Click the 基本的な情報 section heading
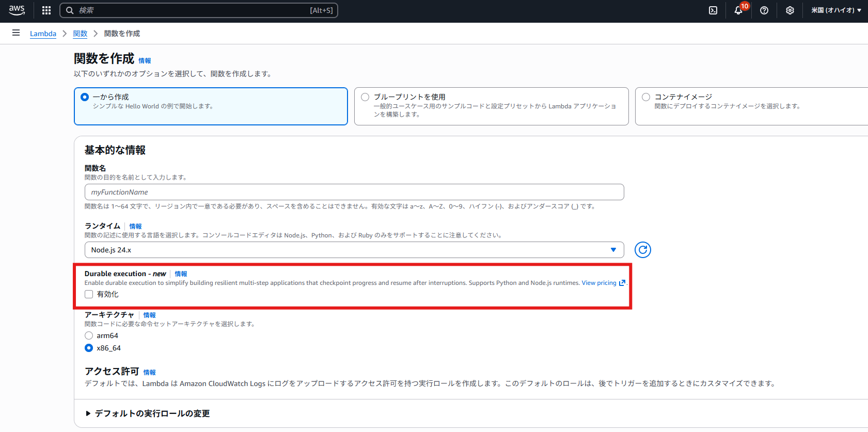This screenshot has width=868, height=432. click(115, 150)
